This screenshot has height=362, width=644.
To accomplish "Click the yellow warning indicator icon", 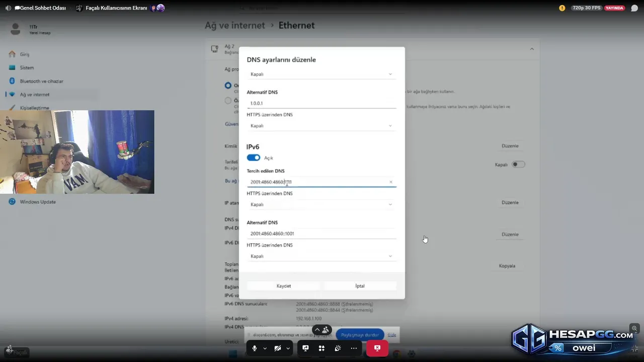I will (562, 8).
